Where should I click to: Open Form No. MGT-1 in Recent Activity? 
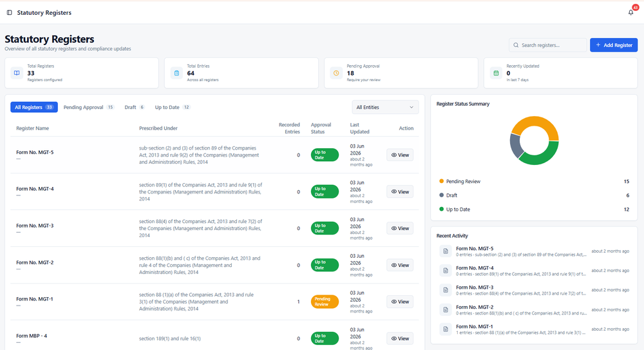click(475, 327)
